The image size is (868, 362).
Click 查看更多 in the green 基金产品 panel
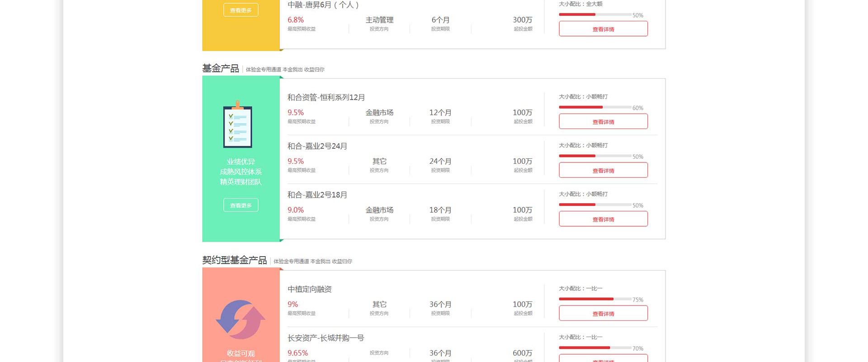(x=241, y=205)
